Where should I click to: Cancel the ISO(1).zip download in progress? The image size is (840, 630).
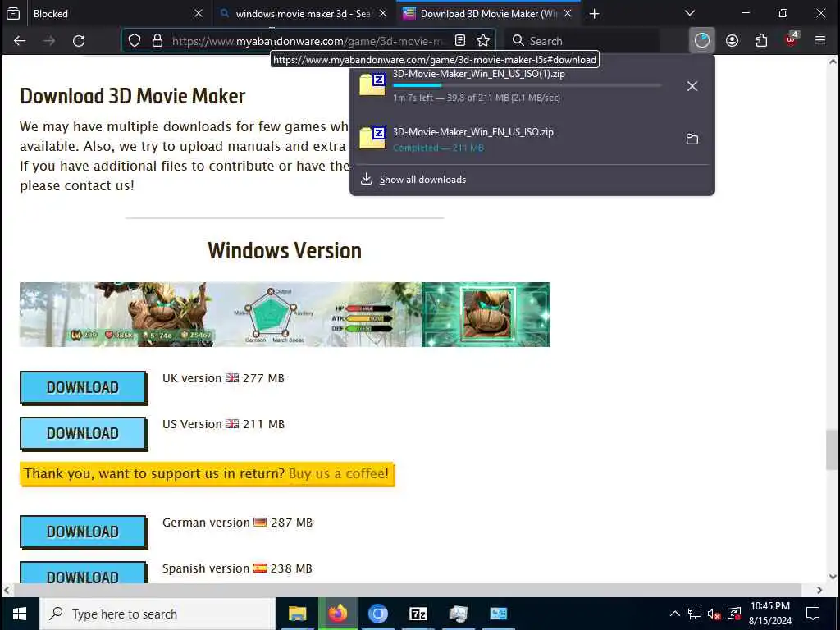(x=692, y=86)
